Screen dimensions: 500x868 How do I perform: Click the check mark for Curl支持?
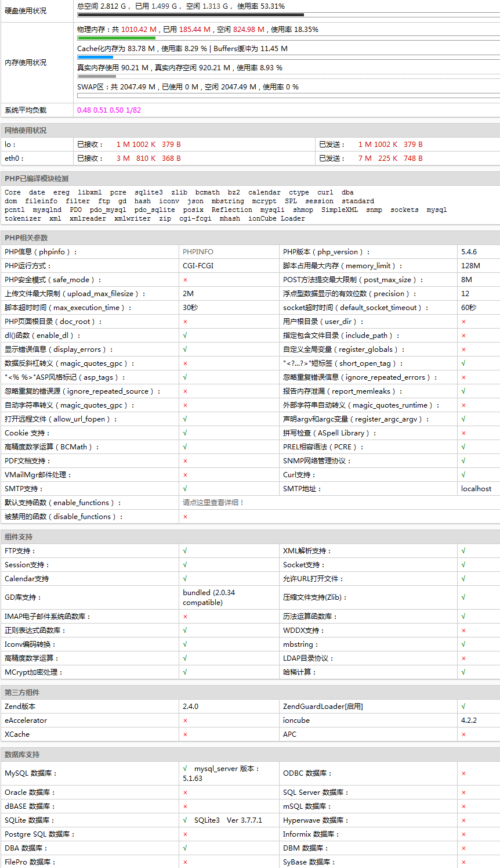tap(463, 475)
